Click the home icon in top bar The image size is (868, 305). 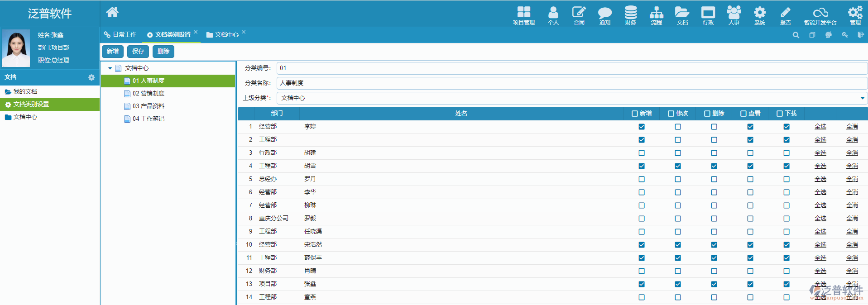coord(112,12)
